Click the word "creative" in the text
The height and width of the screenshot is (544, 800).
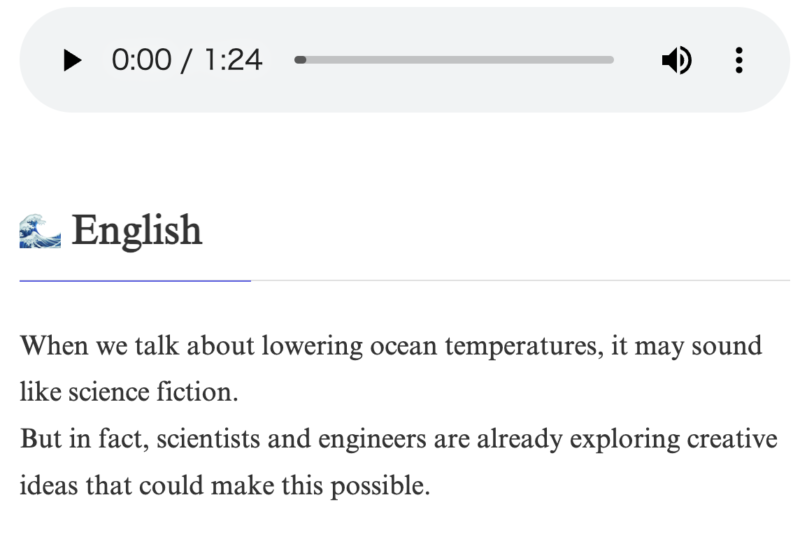point(734,440)
